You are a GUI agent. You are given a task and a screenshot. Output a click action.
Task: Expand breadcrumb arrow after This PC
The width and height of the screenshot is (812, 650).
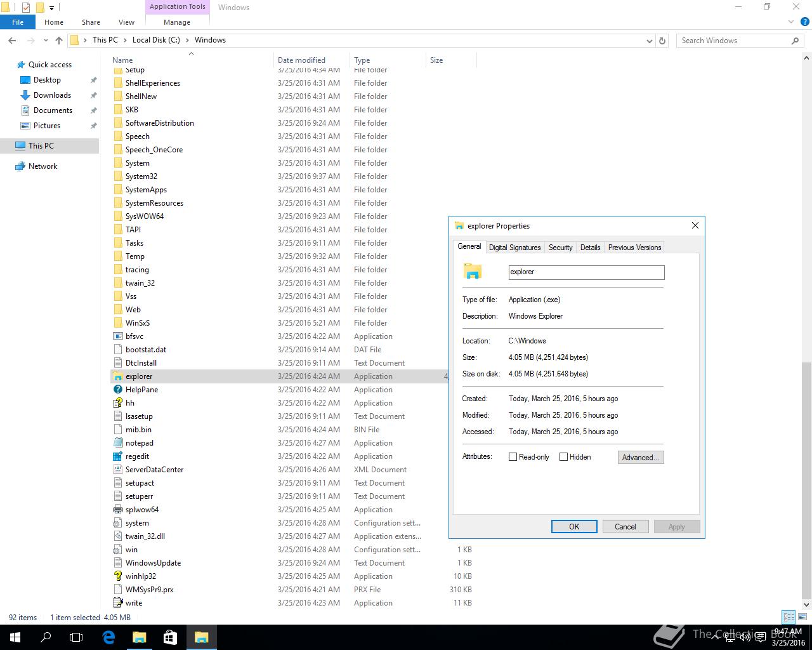click(x=125, y=40)
